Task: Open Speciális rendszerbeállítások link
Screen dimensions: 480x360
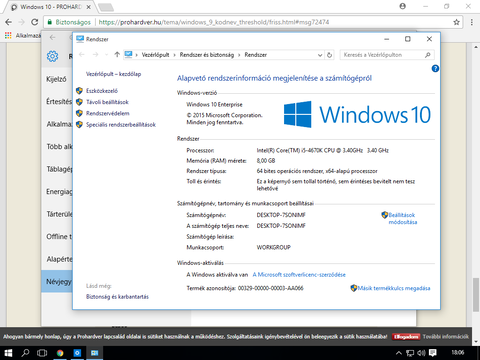Action: 121,125
